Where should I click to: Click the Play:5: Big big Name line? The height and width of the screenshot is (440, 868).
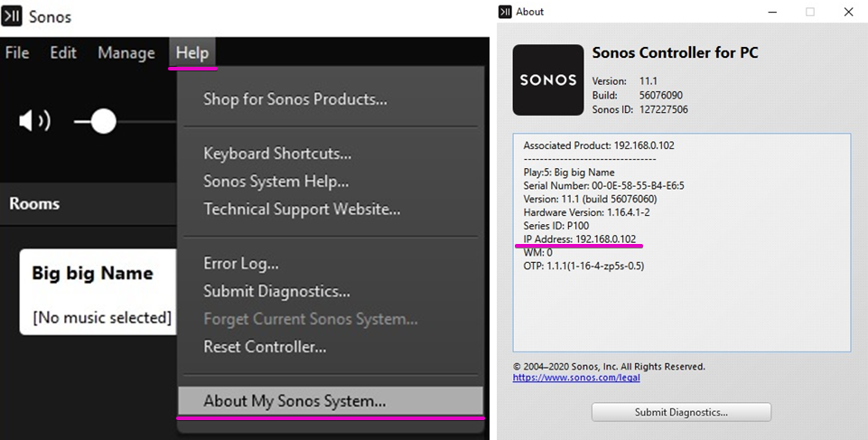tap(569, 173)
